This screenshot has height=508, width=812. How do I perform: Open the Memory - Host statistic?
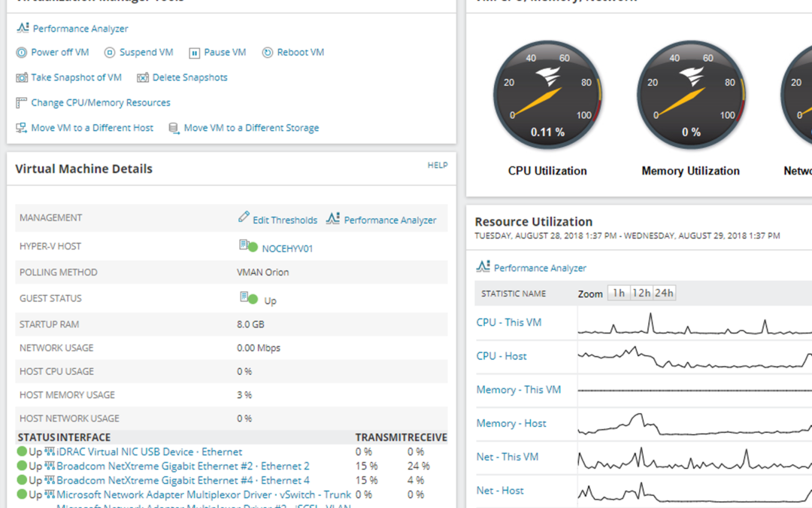511,424
